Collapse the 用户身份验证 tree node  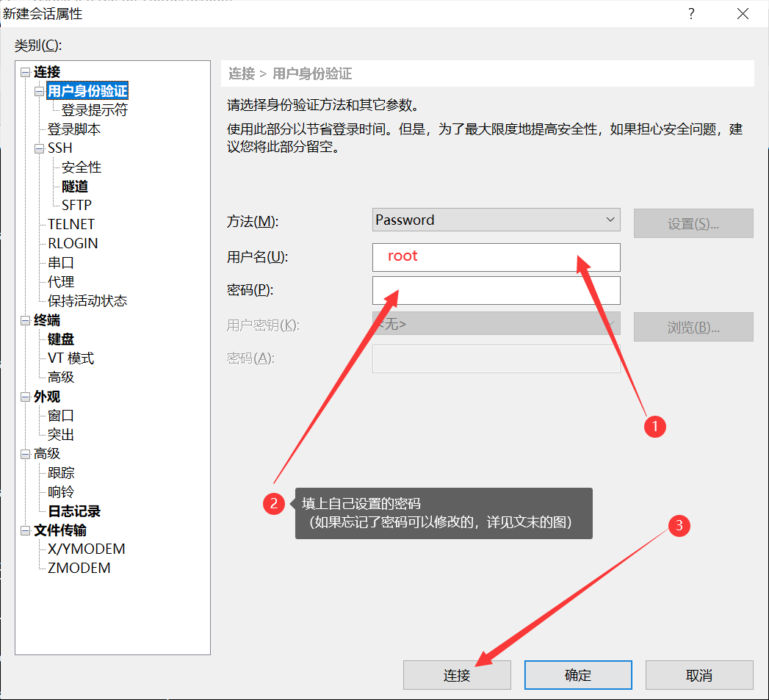pyautogui.click(x=39, y=92)
